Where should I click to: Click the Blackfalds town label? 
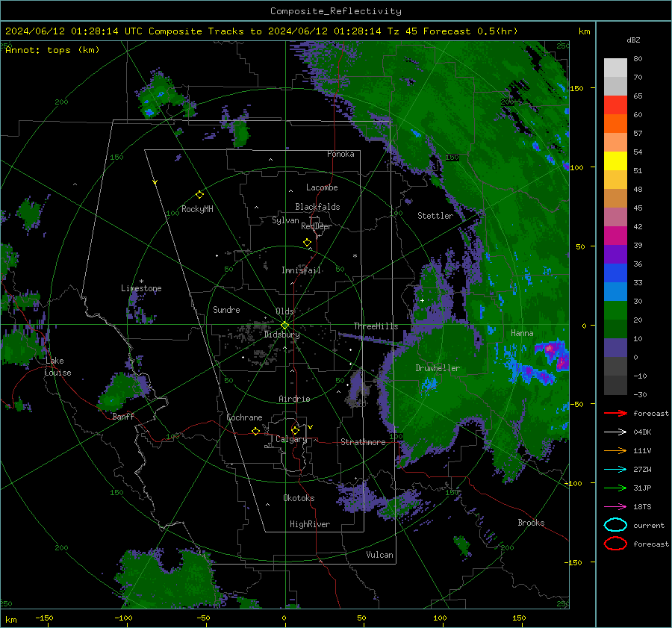(317, 207)
